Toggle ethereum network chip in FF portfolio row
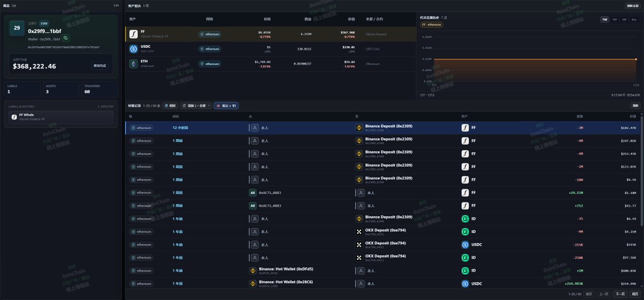 click(209, 34)
